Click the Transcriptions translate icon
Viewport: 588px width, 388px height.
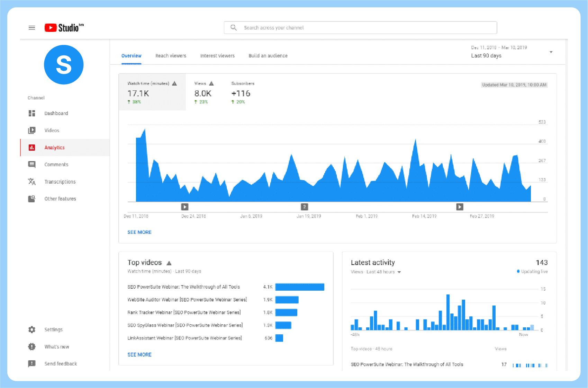(32, 182)
